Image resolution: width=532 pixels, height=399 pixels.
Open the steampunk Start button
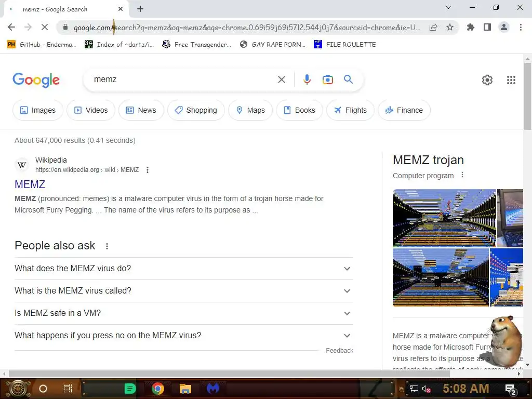(x=18, y=389)
